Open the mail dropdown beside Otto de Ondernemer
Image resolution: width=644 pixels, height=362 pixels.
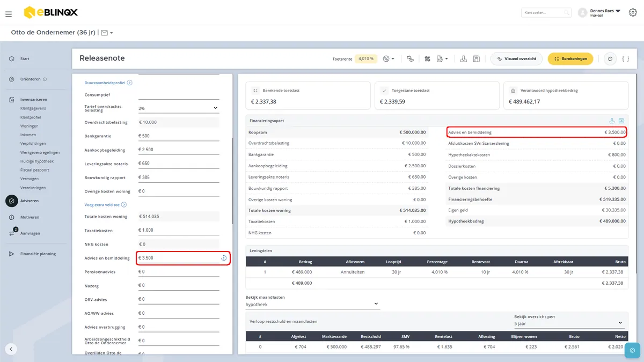[x=107, y=33]
